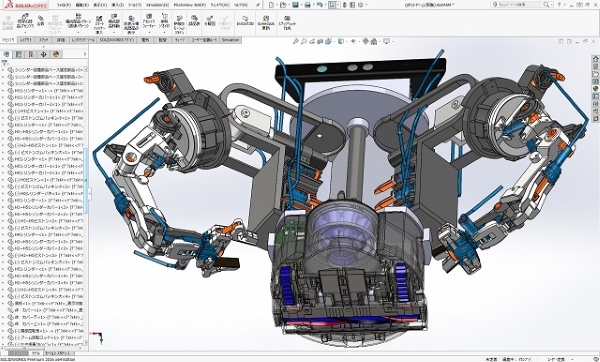
Task: Open the Undo dropdown arrow
Action: [x=325, y=5]
